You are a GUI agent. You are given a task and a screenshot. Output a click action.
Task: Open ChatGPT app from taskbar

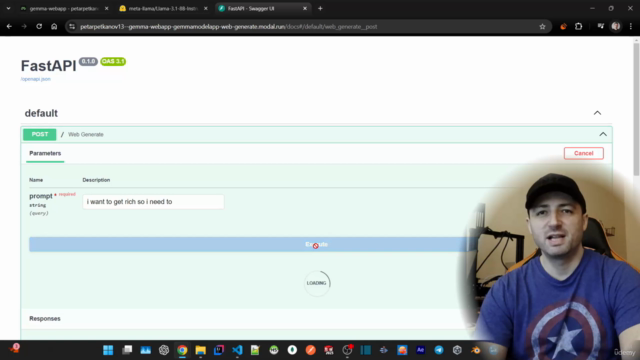coord(164,350)
